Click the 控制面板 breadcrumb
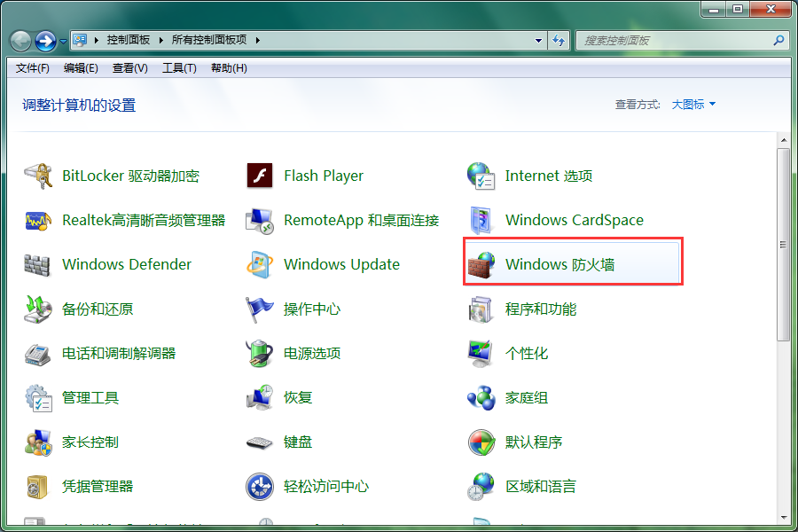 pyautogui.click(x=129, y=40)
